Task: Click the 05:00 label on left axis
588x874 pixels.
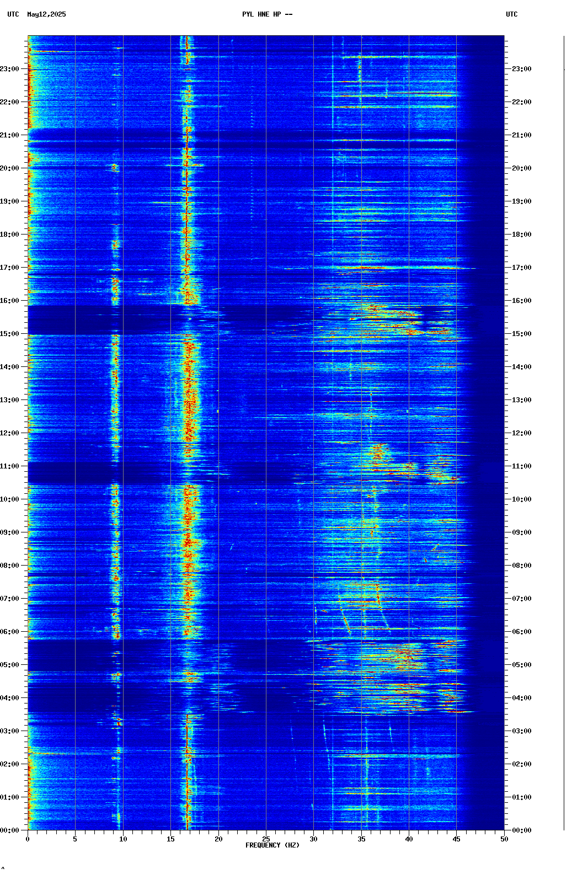Action: point(9,665)
